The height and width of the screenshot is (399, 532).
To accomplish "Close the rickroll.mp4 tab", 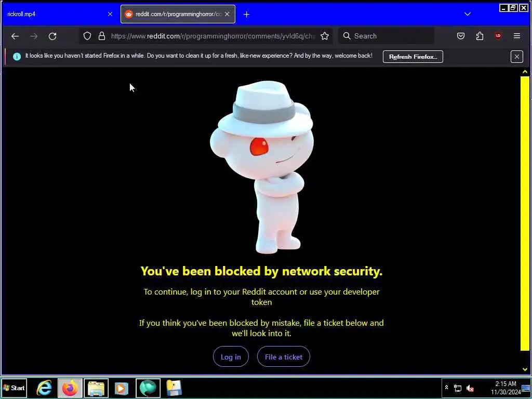I will point(110,14).
